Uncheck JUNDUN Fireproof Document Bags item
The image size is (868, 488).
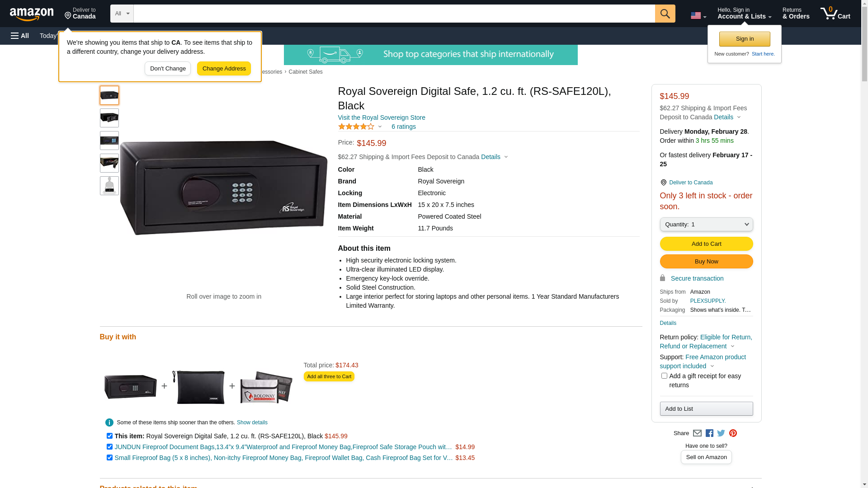(x=109, y=447)
